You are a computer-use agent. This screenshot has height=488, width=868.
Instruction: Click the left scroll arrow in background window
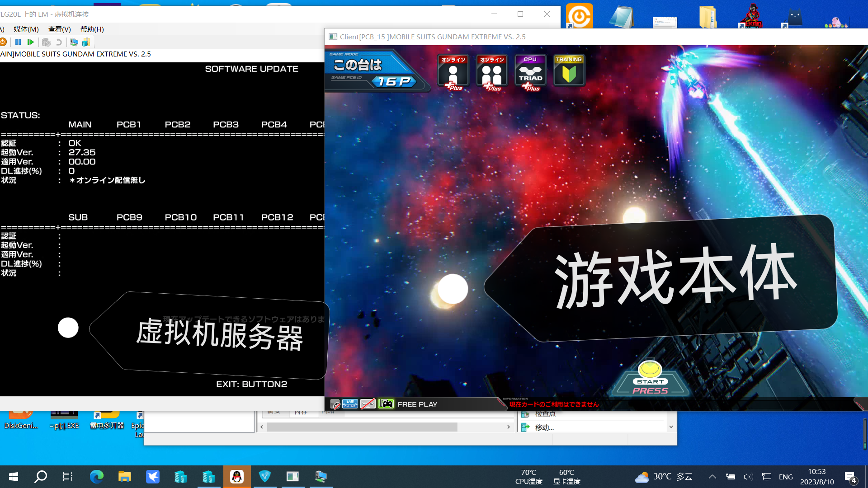262,427
